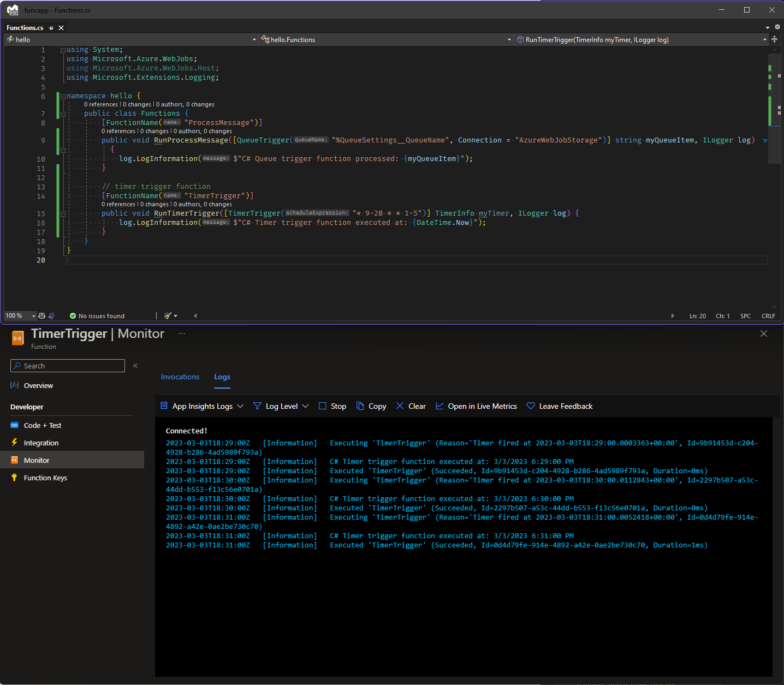The width and height of the screenshot is (784, 685).
Task: Click the SPC indentation indicator
Action: coord(745,316)
